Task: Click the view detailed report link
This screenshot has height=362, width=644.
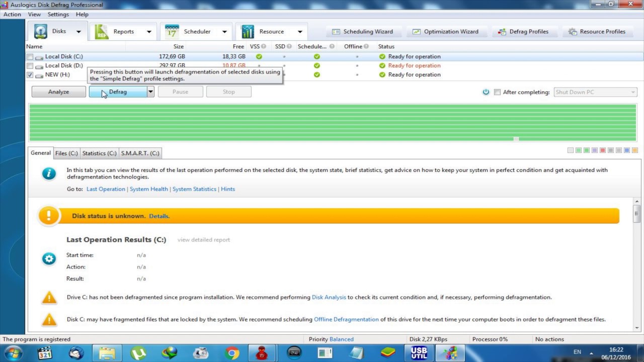Action: tap(204, 240)
